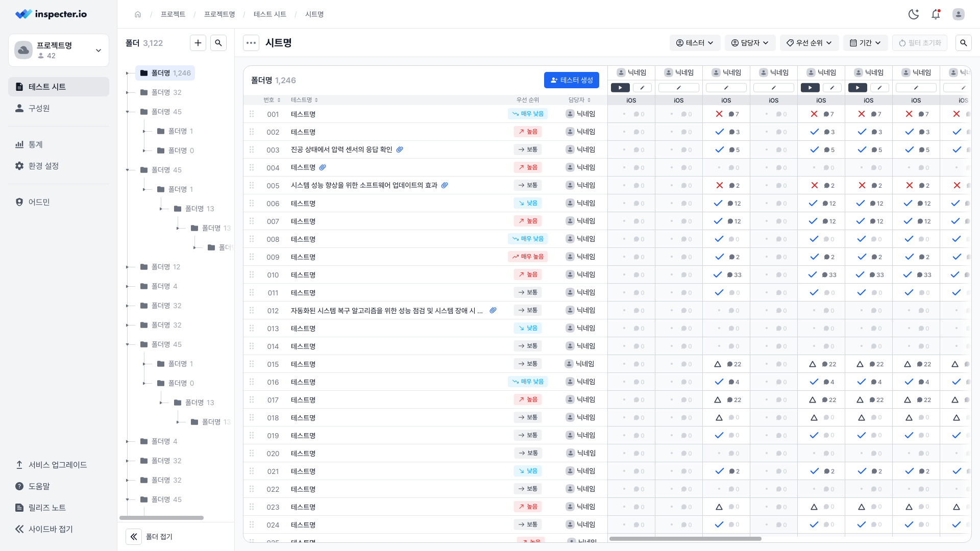Expand 폴더명 1,246 tree arrow
The width and height of the screenshot is (980, 551).
128,73
